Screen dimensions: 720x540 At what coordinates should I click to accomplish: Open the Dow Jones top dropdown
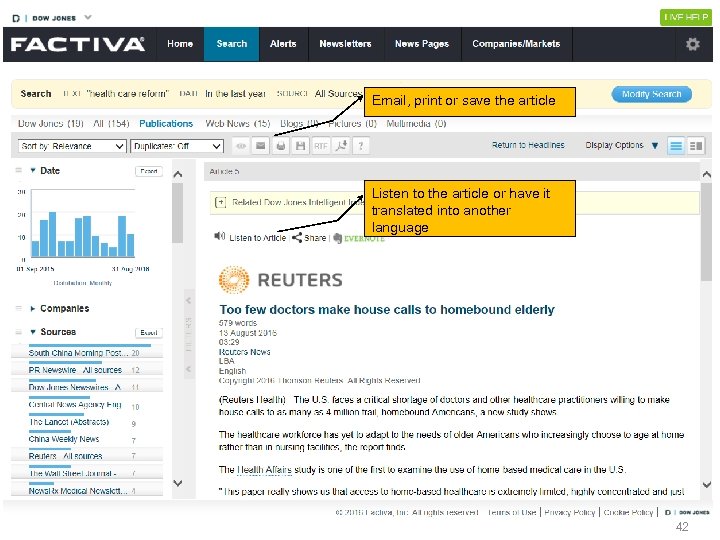[x=88, y=17]
